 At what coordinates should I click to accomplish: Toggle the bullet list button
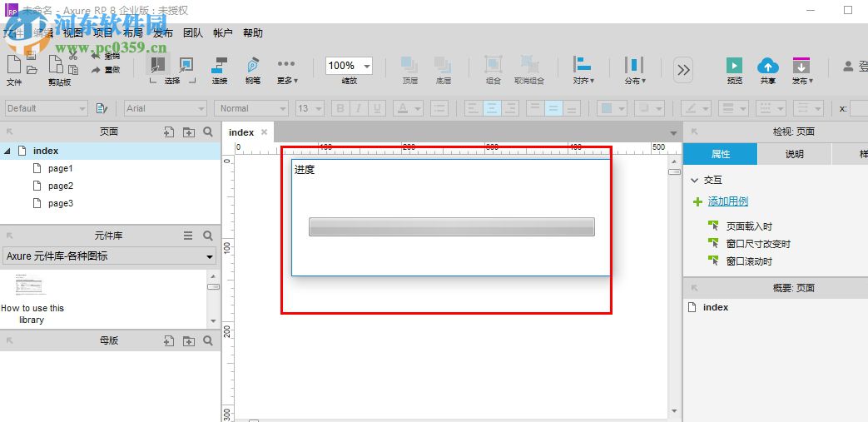439,108
